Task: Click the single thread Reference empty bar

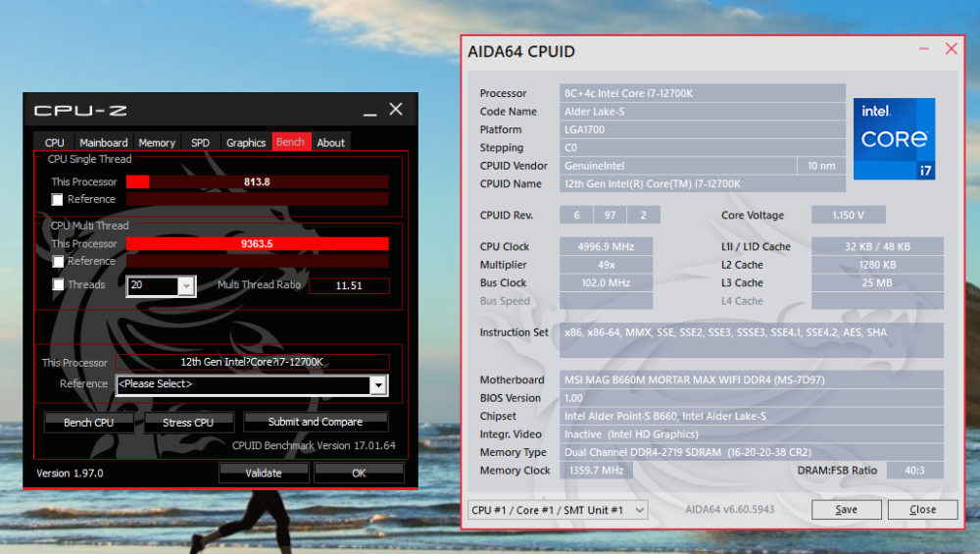Action: (258, 199)
